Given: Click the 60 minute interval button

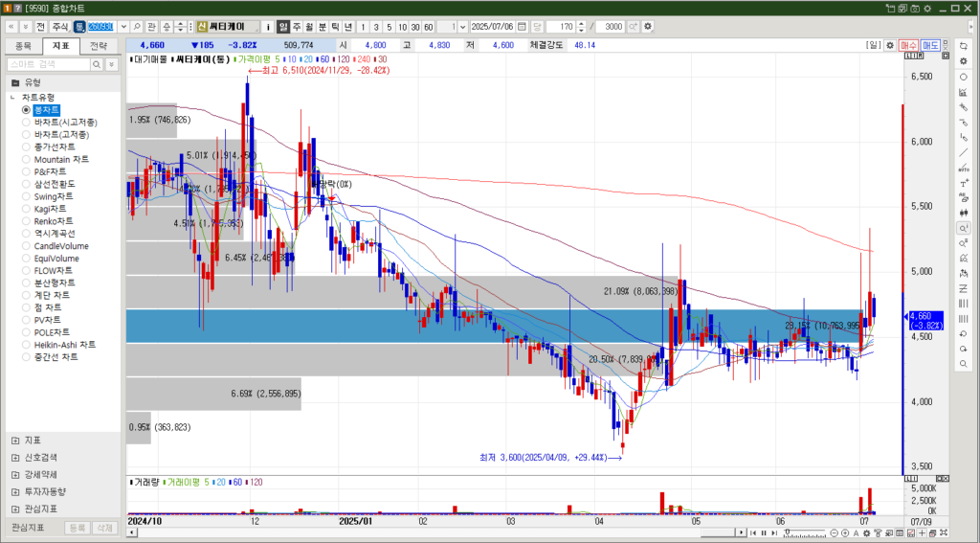Looking at the screenshot, I should coord(428,27).
